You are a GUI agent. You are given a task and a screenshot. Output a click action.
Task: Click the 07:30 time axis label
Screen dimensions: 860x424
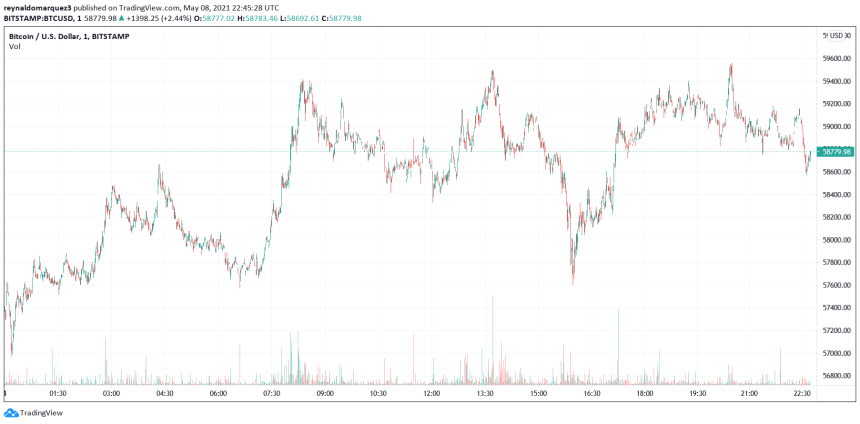pos(271,393)
